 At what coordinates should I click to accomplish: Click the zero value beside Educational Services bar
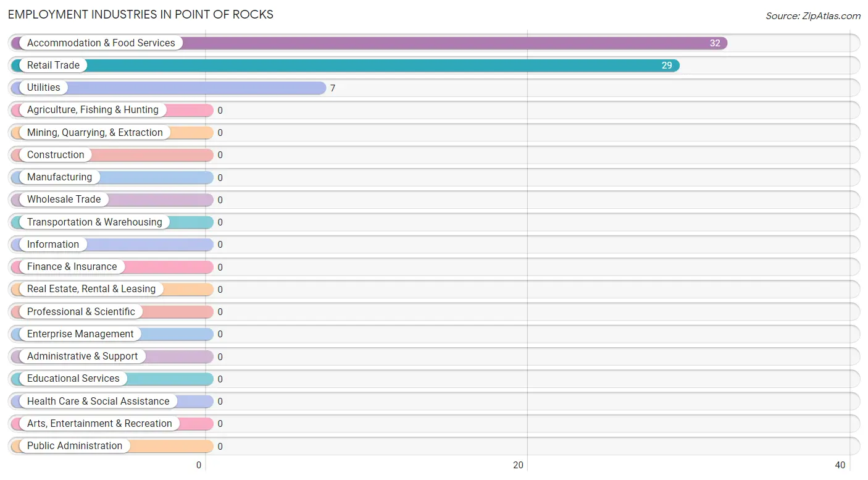click(220, 379)
